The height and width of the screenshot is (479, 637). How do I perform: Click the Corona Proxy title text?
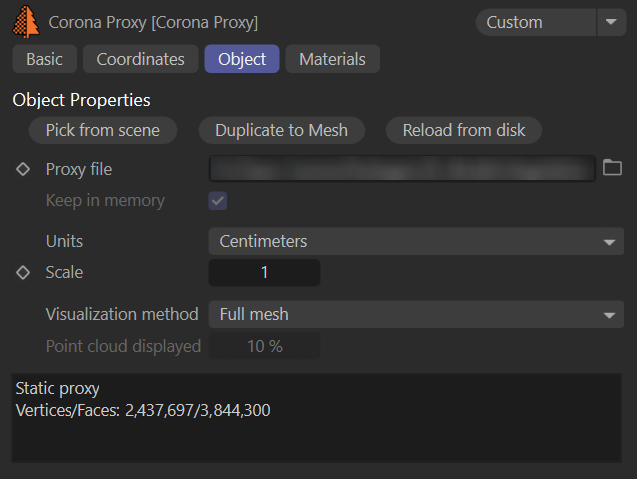[153, 22]
